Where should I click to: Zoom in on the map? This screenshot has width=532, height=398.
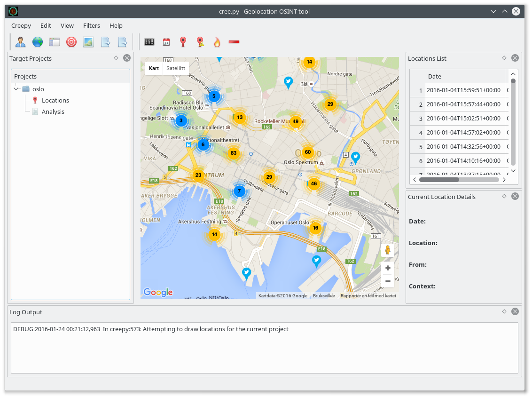pyautogui.click(x=387, y=268)
